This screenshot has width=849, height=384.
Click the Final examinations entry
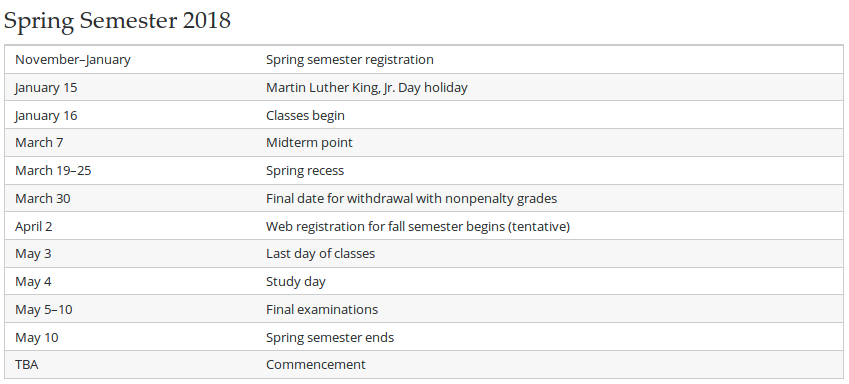tap(322, 309)
